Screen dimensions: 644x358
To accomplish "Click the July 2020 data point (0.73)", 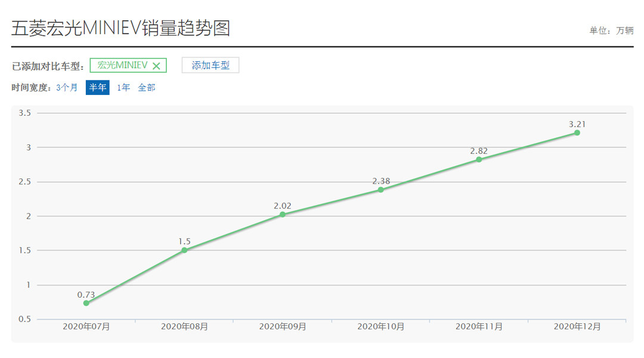I will (x=86, y=303).
